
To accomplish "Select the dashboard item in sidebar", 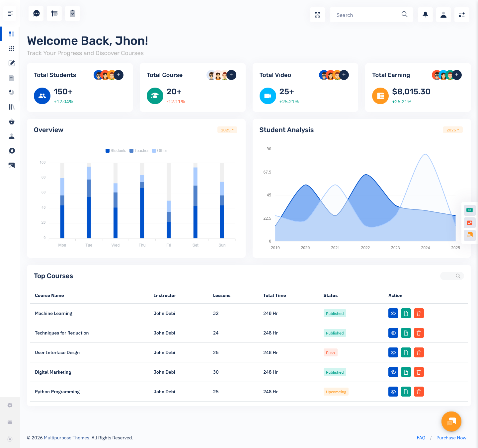I will point(12,34).
